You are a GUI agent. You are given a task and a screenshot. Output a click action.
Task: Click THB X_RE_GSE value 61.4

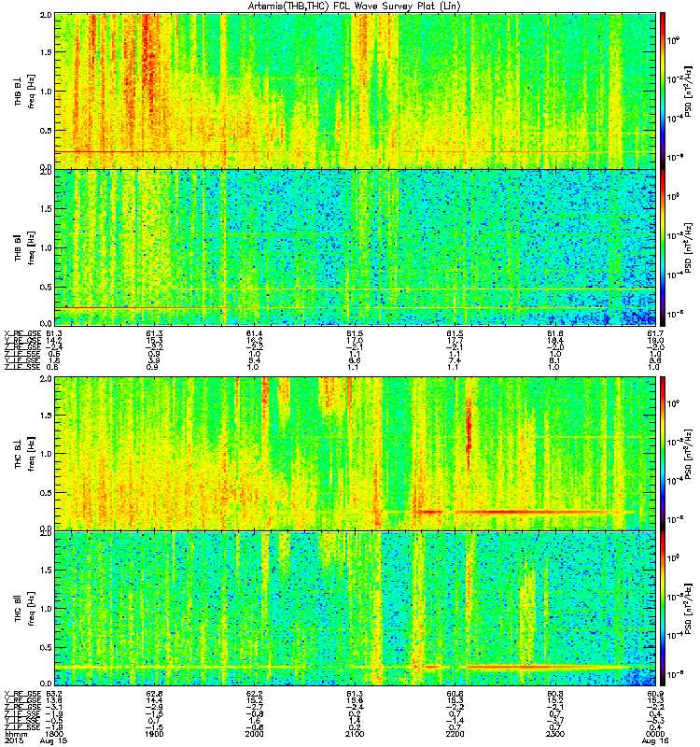pyautogui.click(x=254, y=333)
